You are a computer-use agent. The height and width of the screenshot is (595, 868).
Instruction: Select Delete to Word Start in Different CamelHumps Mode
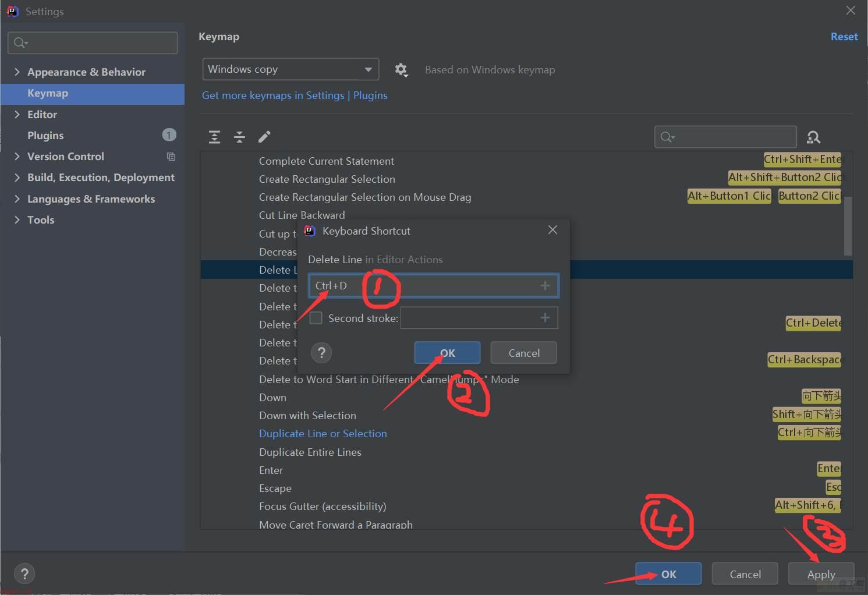389,380
